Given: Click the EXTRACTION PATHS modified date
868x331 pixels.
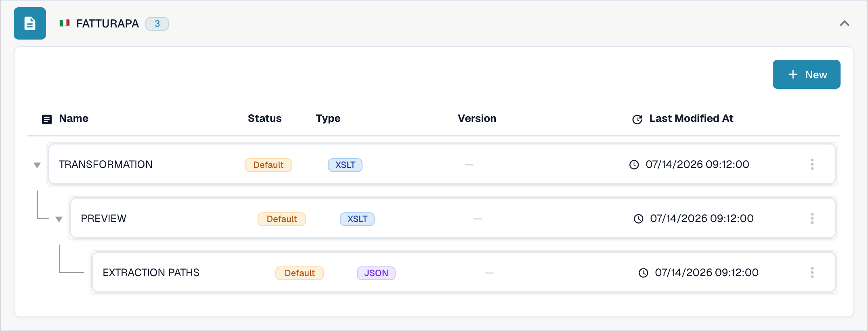Looking at the screenshot, I should pos(707,272).
